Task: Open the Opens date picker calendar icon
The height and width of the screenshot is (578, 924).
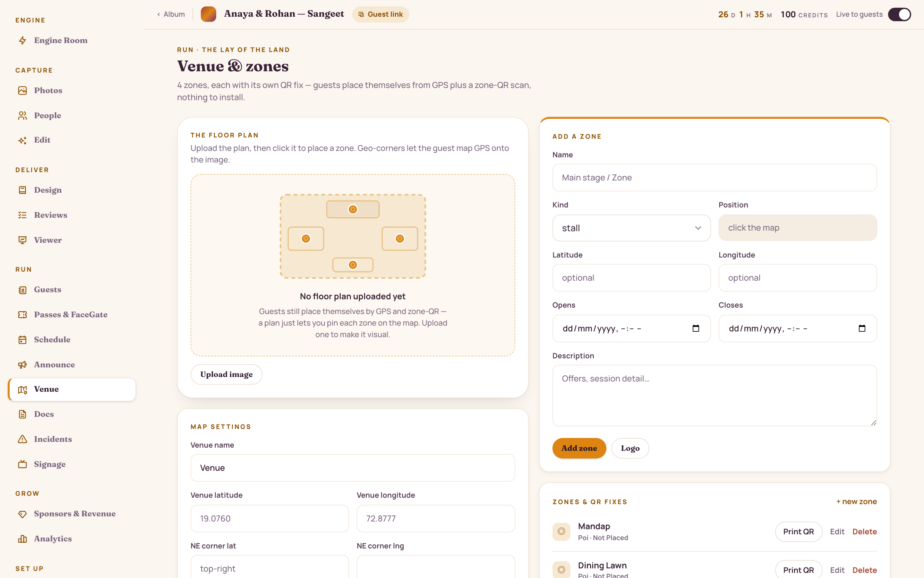Action: click(x=696, y=328)
